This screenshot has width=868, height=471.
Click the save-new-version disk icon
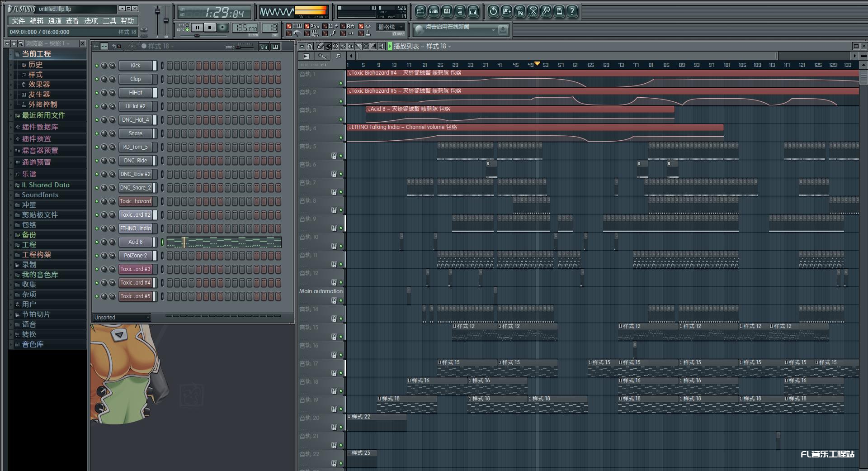click(x=506, y=11)
